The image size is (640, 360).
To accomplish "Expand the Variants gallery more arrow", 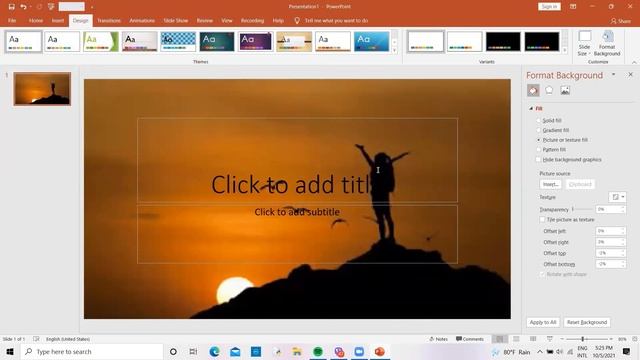I will tap(565, 50).
